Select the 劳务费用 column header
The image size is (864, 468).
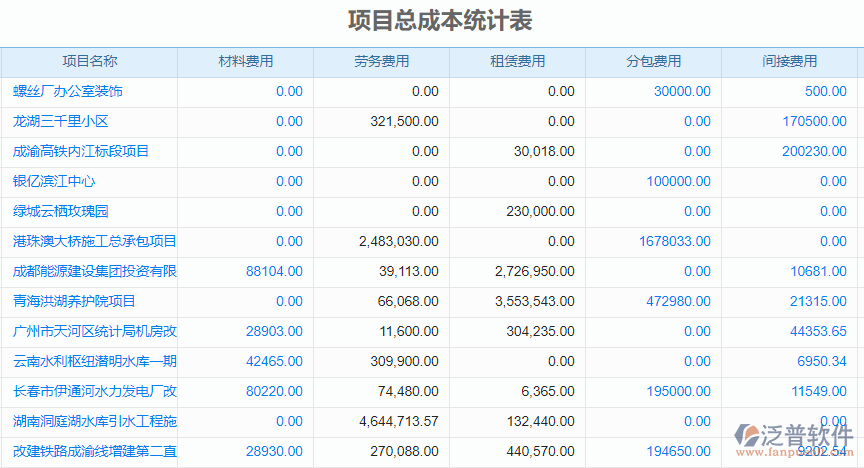coord(382,61)
